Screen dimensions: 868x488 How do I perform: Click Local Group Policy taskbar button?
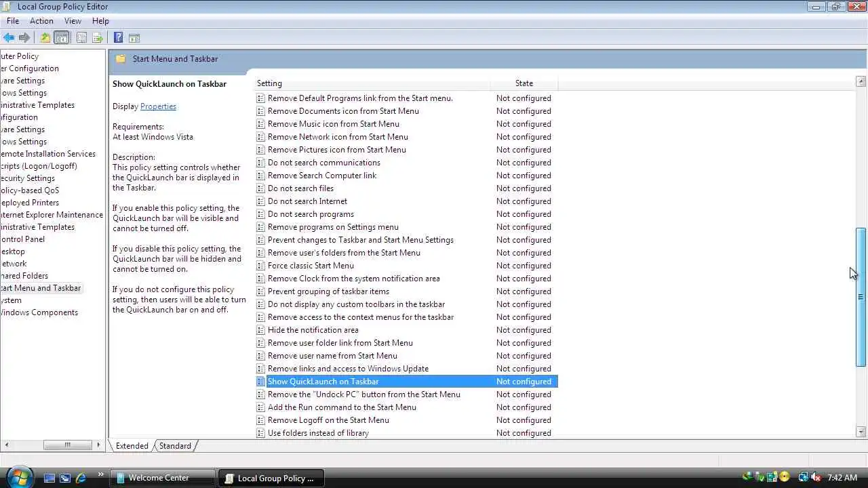coord(272,478)
